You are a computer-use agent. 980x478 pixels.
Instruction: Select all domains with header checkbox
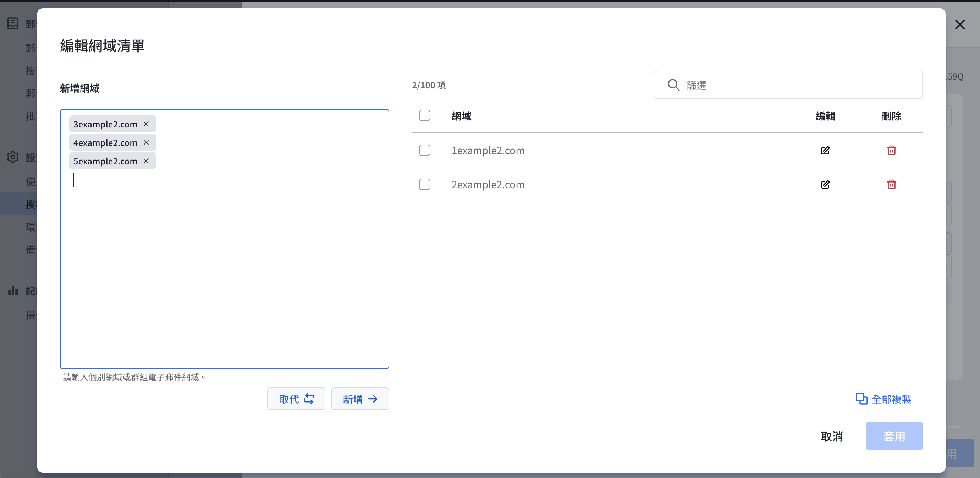click(425, 115)
